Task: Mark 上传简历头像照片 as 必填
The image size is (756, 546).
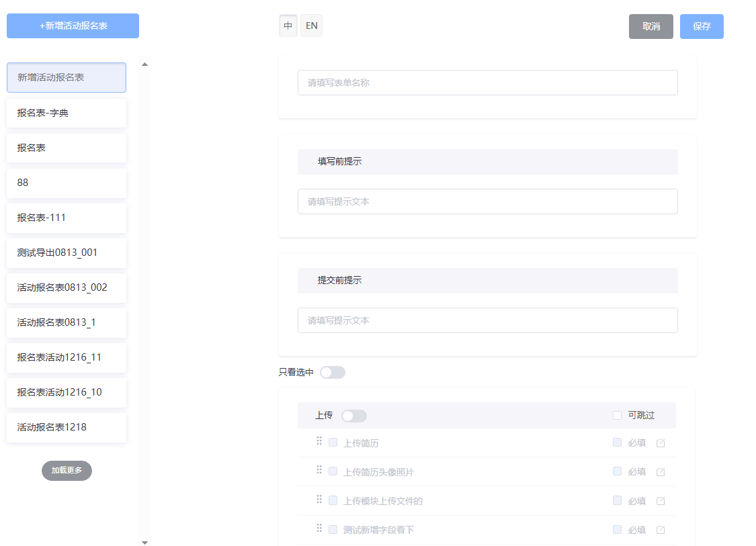Action: coord(617,471)
